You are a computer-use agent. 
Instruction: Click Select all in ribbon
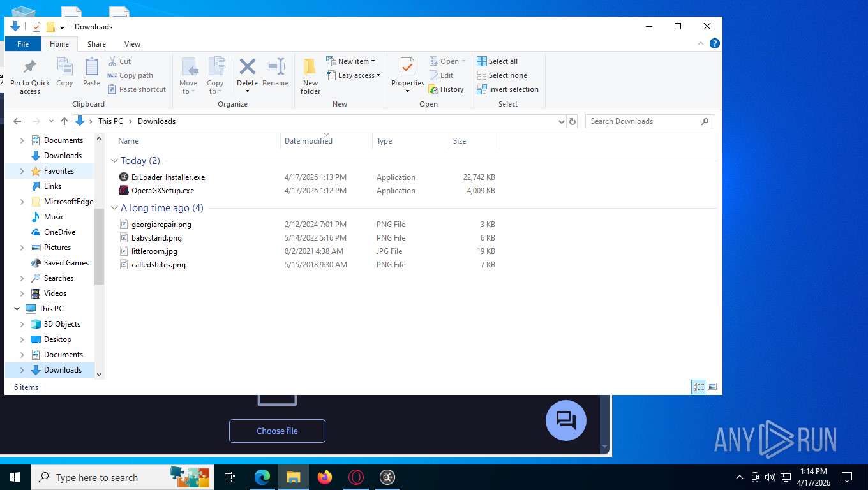point(497,61)
